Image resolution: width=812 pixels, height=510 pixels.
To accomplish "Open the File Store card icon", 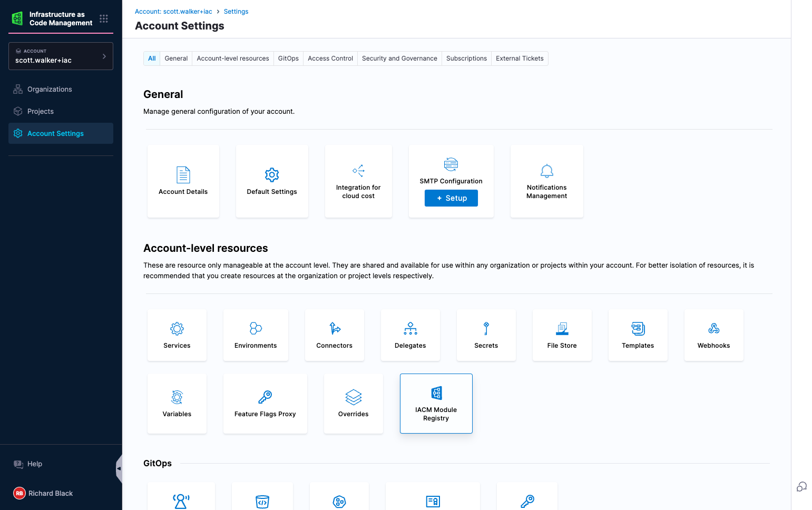I will [562, 329].
